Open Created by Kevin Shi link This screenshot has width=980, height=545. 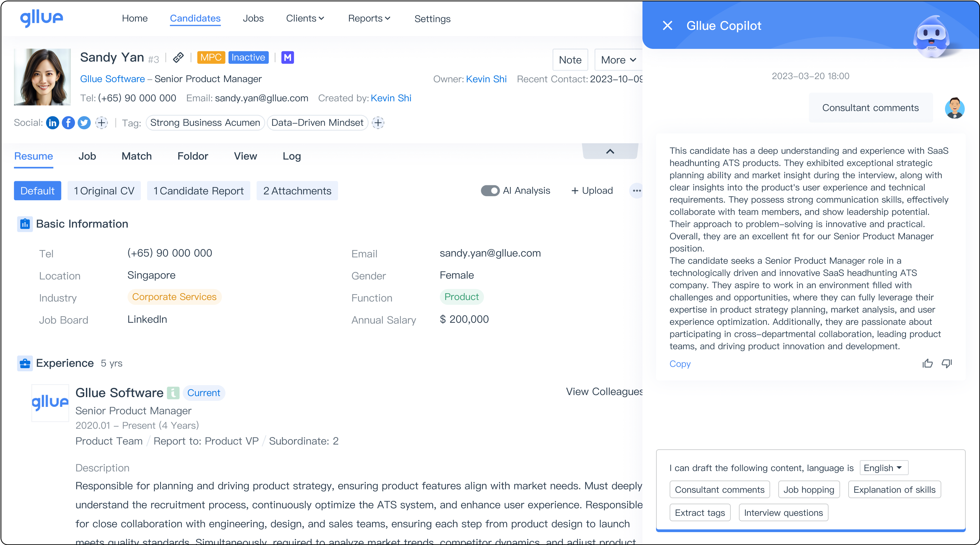391,98
